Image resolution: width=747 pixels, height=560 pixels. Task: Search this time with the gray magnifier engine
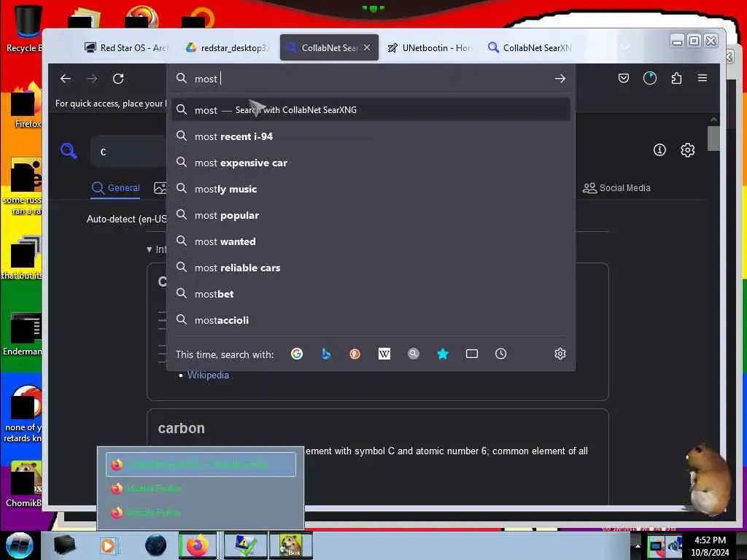(x=414, y=354)
